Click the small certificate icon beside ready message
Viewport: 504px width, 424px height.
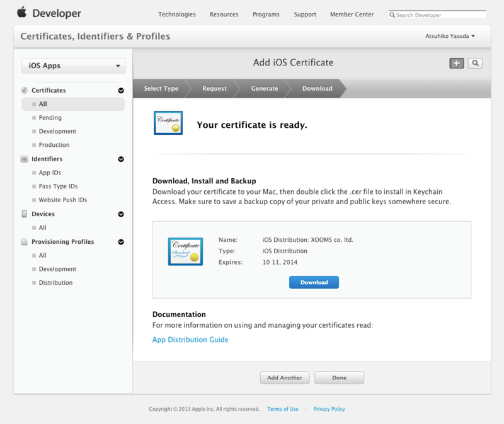coord(168,123)
